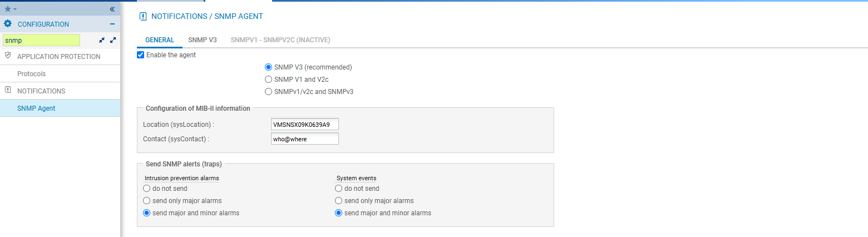Click the Notifications icon in the sidebar

click(8, 91)
